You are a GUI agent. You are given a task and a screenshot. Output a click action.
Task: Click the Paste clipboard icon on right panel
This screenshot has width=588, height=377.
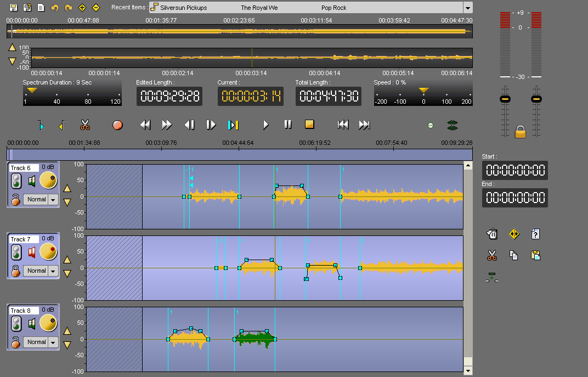point(536,255)
